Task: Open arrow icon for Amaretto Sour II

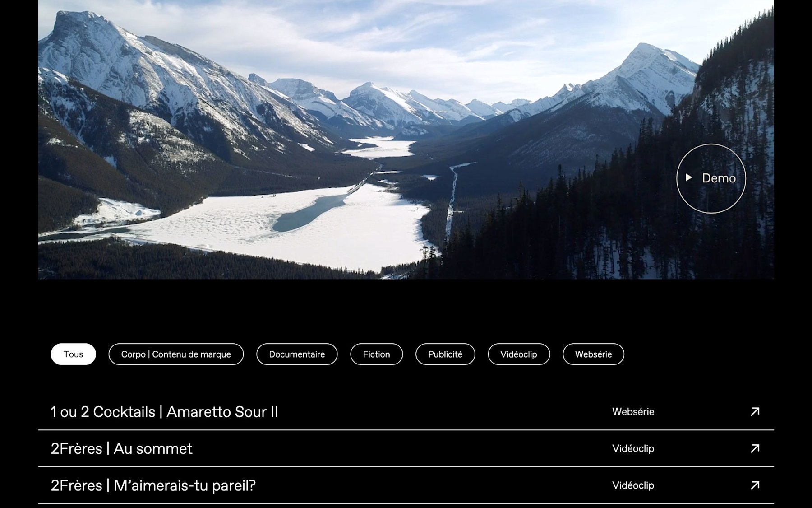Action: coord(755,411)
